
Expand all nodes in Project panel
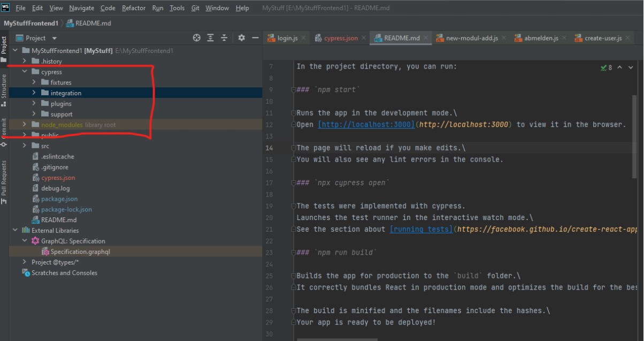point(211,38)
